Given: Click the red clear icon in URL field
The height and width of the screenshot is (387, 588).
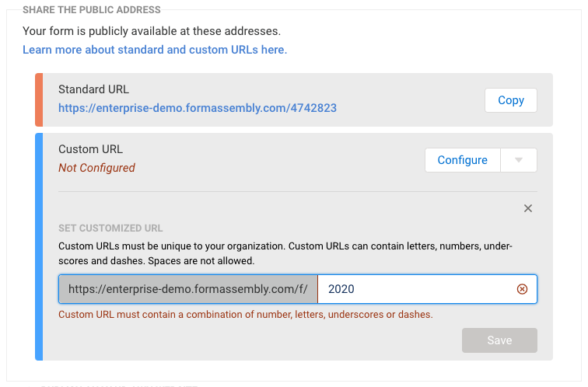Looking at the screenshot, I should point(523,289).
